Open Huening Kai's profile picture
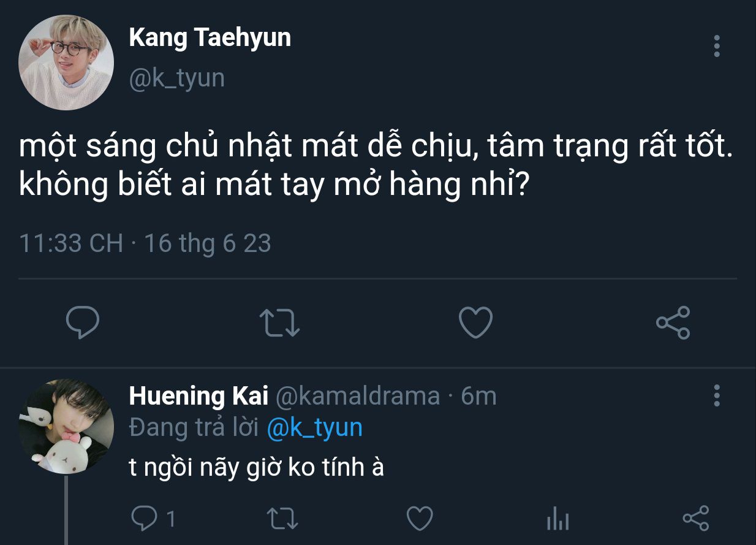This screenshot has height=545, width=756. pyautogui.click(x=66, y=427)
